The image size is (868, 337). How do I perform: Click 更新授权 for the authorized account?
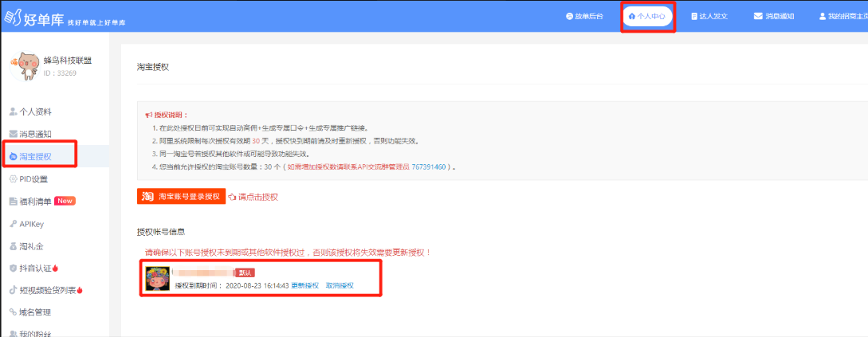coord(305,285)
